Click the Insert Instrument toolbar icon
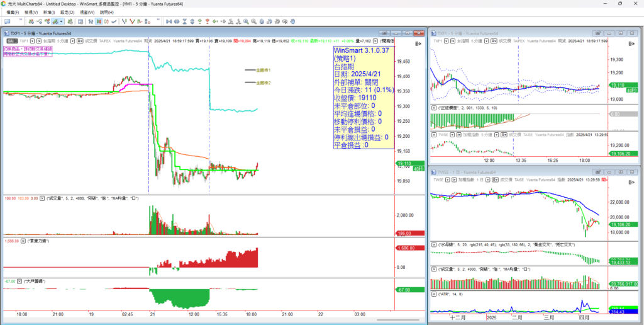Image resolution: width=644 pixels, height=325 pixels. pos(31,21)
